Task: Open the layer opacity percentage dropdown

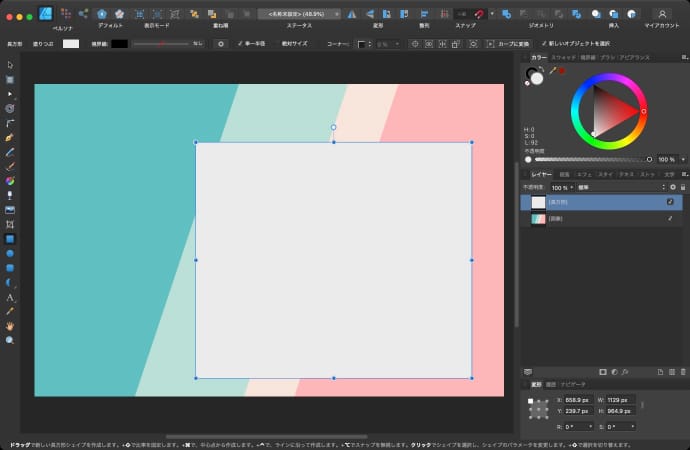Action: point(561,187)
